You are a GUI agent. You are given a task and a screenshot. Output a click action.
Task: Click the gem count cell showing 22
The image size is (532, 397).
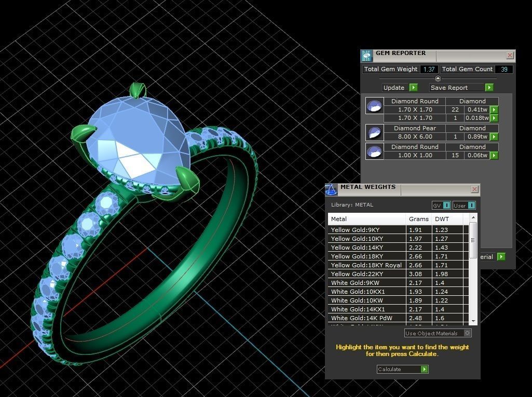click(455, 109)
